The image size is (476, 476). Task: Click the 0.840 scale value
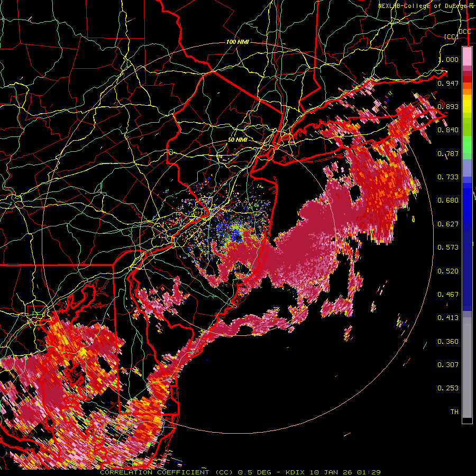tap(448, 130)
